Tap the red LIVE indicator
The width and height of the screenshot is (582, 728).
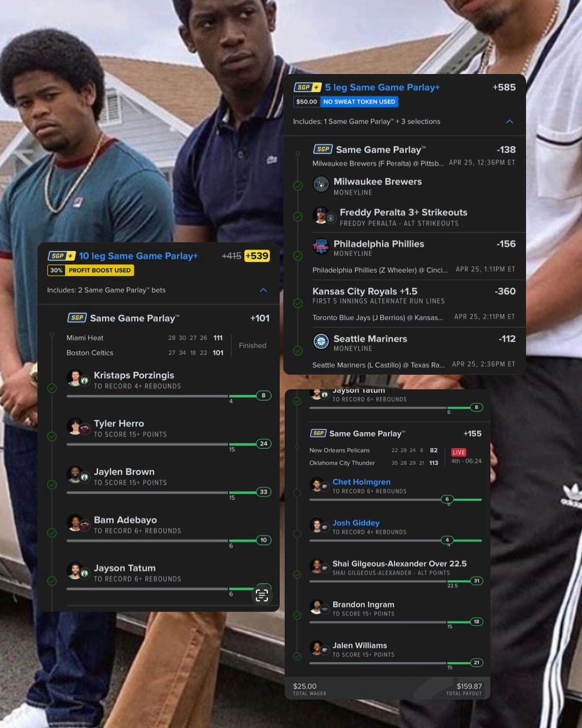point(459,452)
